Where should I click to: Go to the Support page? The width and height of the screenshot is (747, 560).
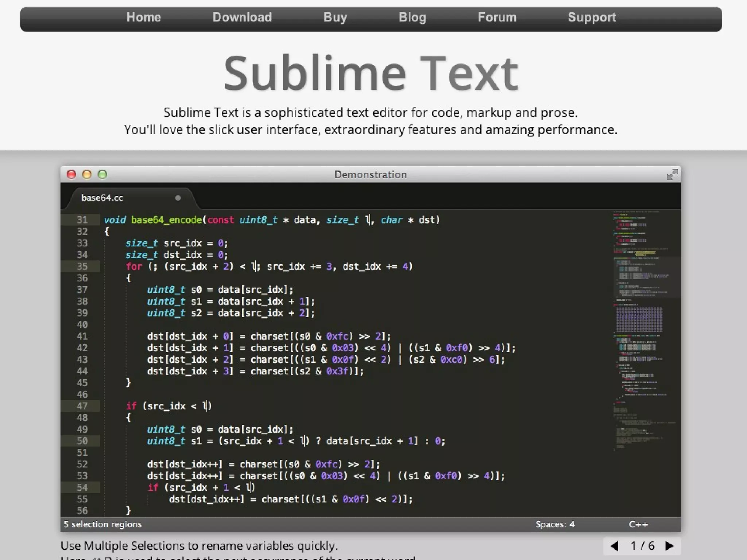pos(592,17)
